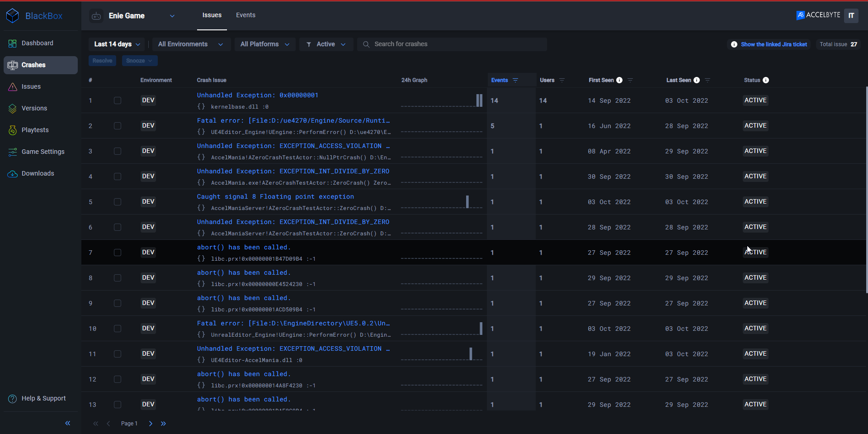The width and height of the screenshot is (868, 434).
Task: Open Game Settings in the sidebar
Action: coord(41,152)
